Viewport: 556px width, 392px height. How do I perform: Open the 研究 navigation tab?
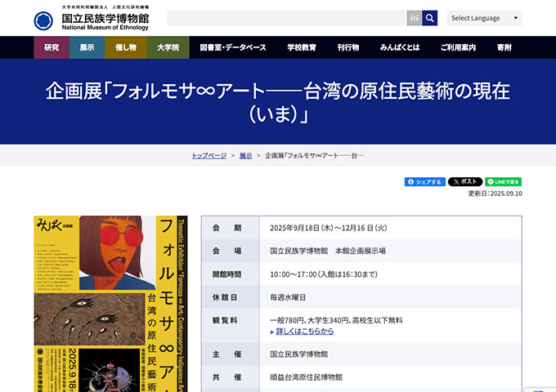tap(52, 47)
